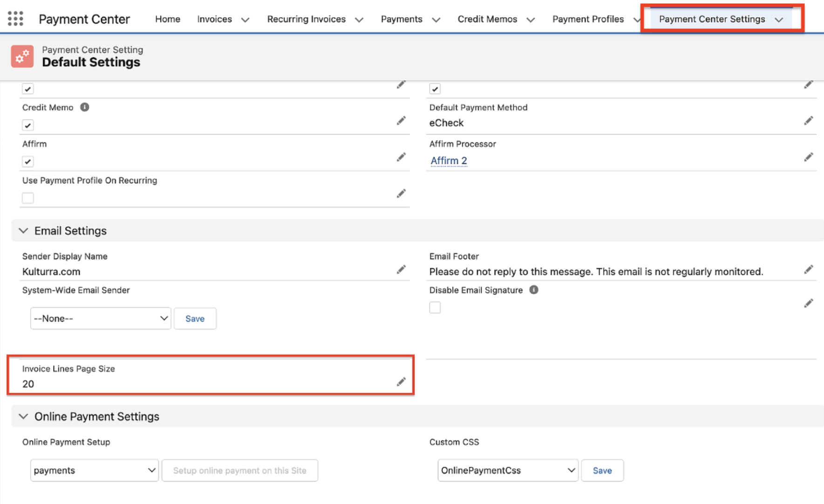Open the App Launcher grid icon
Screen dimensions: 824x504
coord(15,19)
